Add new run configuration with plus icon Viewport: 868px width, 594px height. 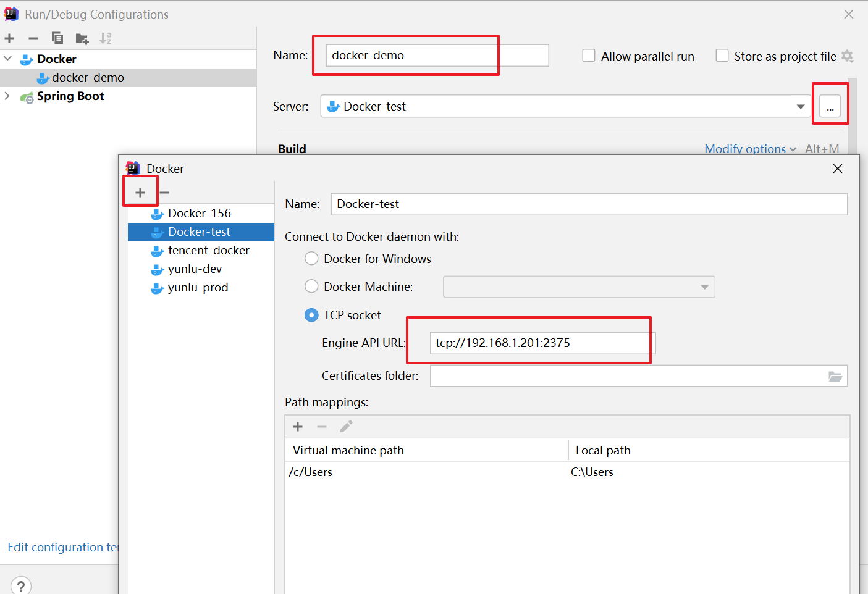9,38
